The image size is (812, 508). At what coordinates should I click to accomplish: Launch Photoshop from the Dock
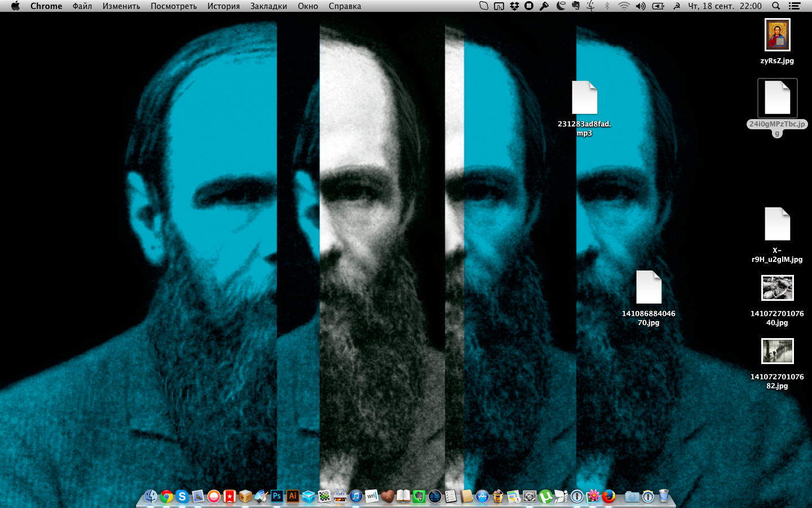(x=277, y=496)
